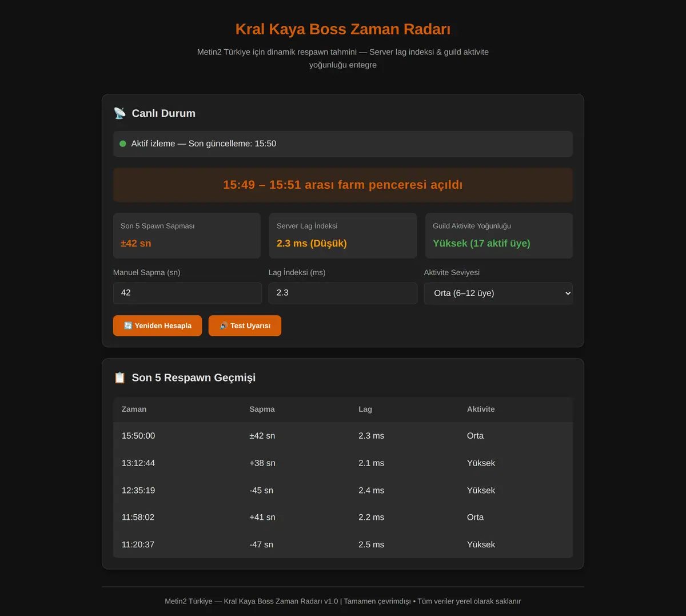Click the Lag İndeksi (ms) label
Screen dimensions: 686x616
pos(297,272)
